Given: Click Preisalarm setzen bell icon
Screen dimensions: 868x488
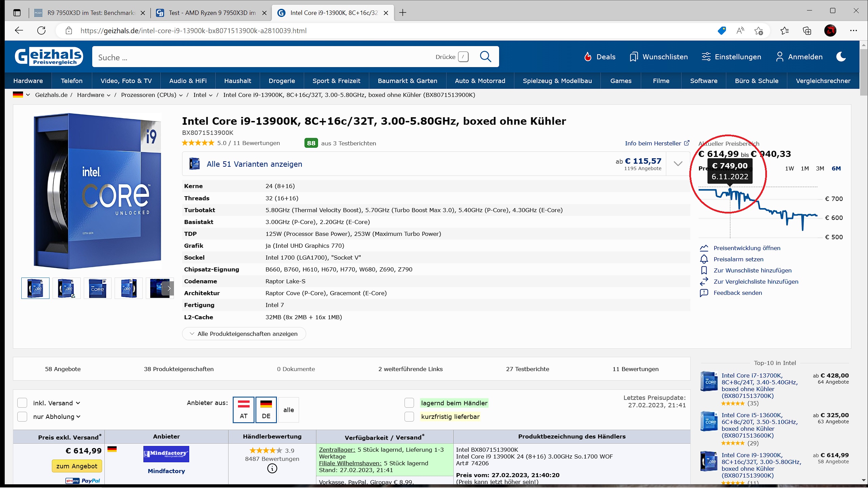Looking at the screenshot, I should [704, 259].
